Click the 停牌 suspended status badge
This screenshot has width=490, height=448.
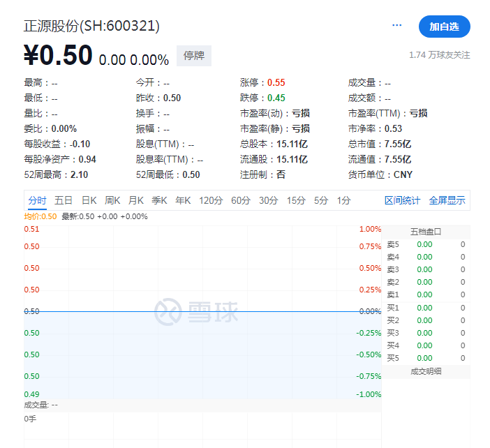click(x=193, y=56)
